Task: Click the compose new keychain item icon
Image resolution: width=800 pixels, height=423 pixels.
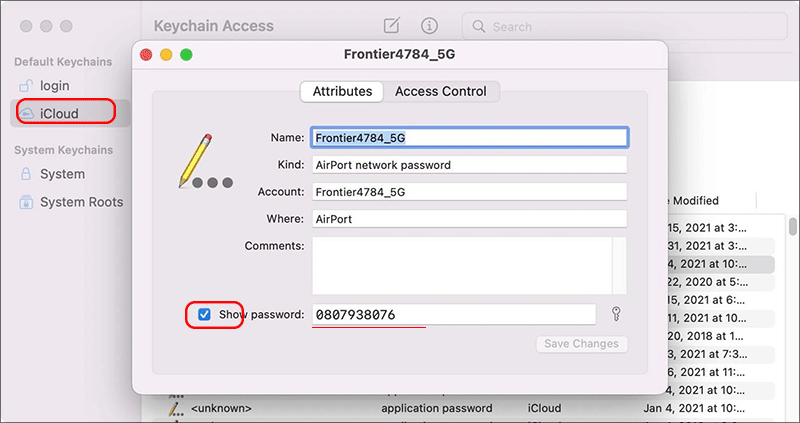Action: 391,26
